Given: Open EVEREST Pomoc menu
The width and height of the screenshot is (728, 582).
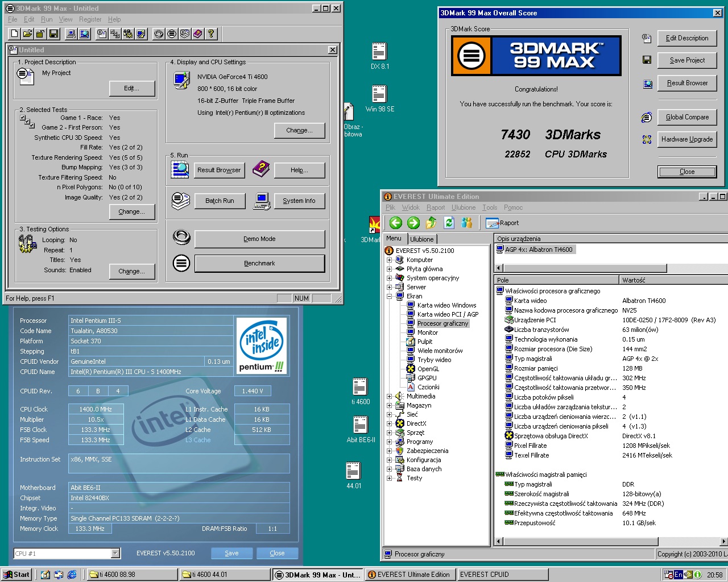Looking at the screenshot, I should (513, 207).
